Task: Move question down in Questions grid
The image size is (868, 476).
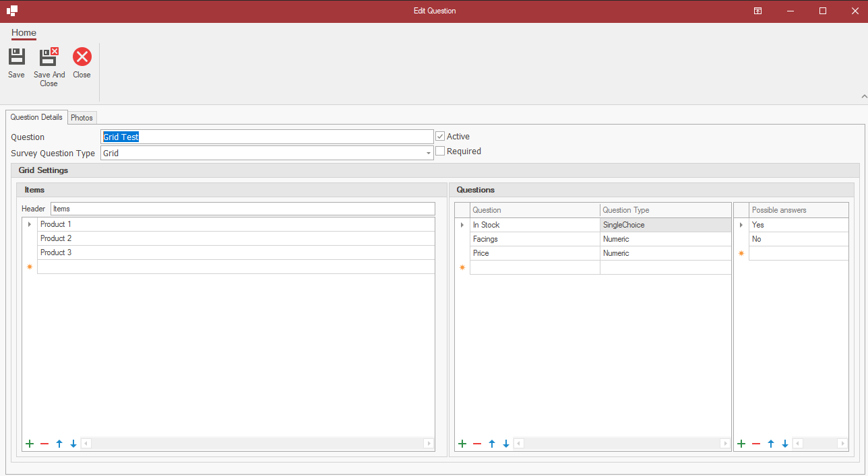Action: [506, 444]
